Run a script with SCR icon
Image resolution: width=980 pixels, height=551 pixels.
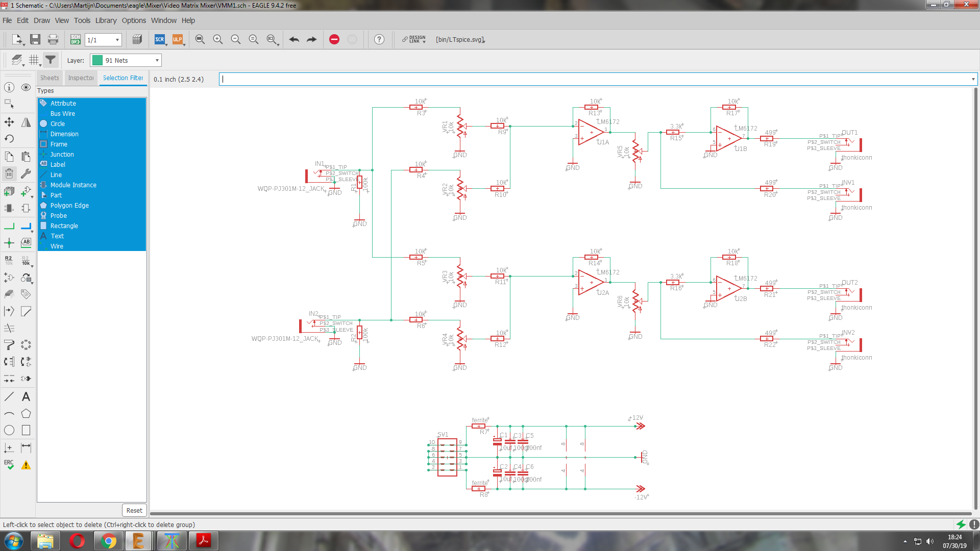point(160,39)
